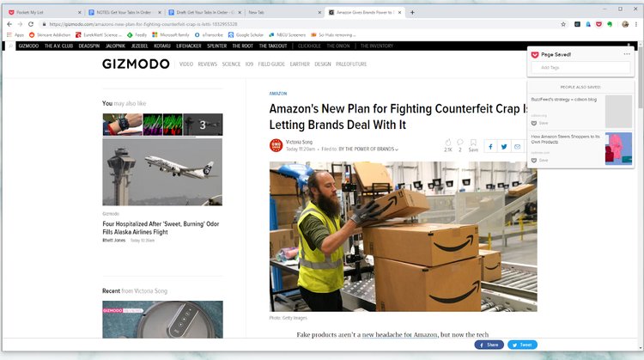This screenshot has height=360, width=644.
Task: Go to JALOPNIK network link
Action: pyautogui.click(x=115, y=46)
